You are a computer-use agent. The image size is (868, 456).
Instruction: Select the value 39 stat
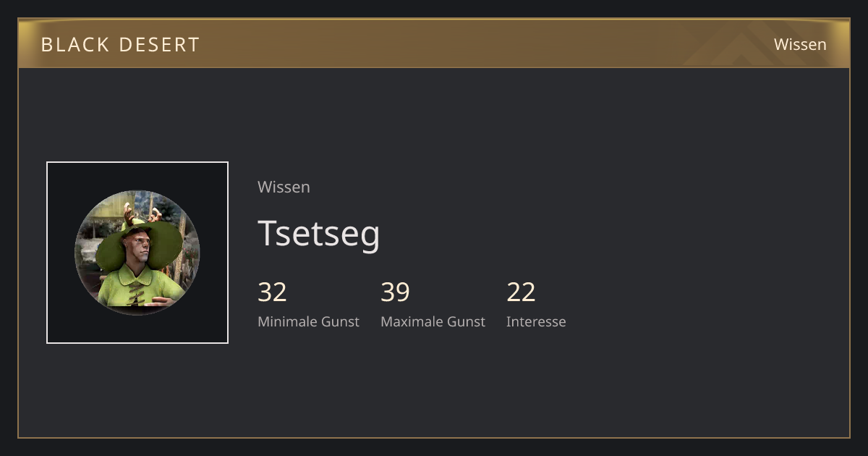395,292
